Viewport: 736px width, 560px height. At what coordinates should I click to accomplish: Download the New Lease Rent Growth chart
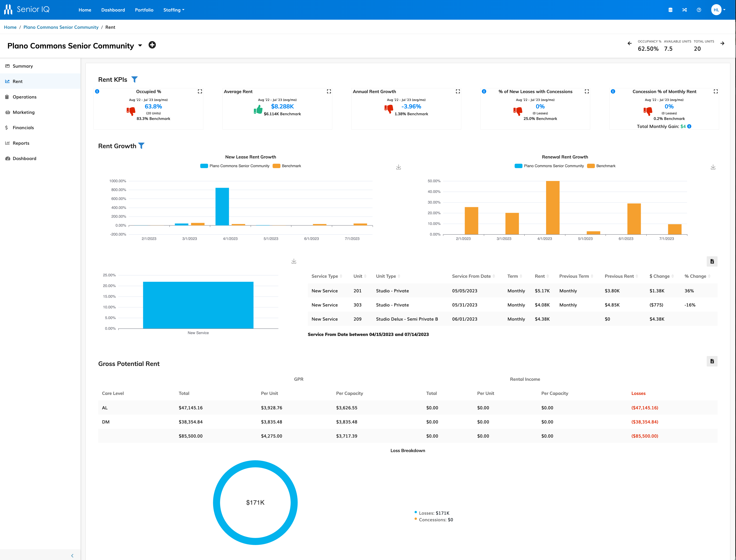398,167
